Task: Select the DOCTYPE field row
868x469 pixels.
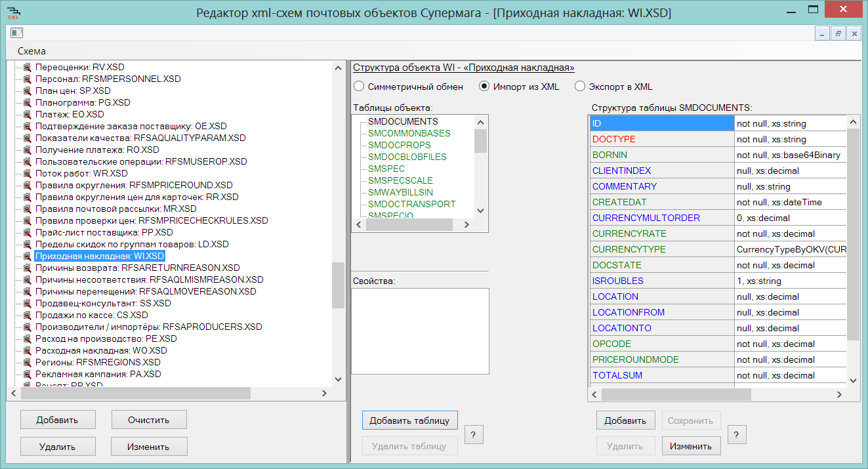Action: (661, 139)
